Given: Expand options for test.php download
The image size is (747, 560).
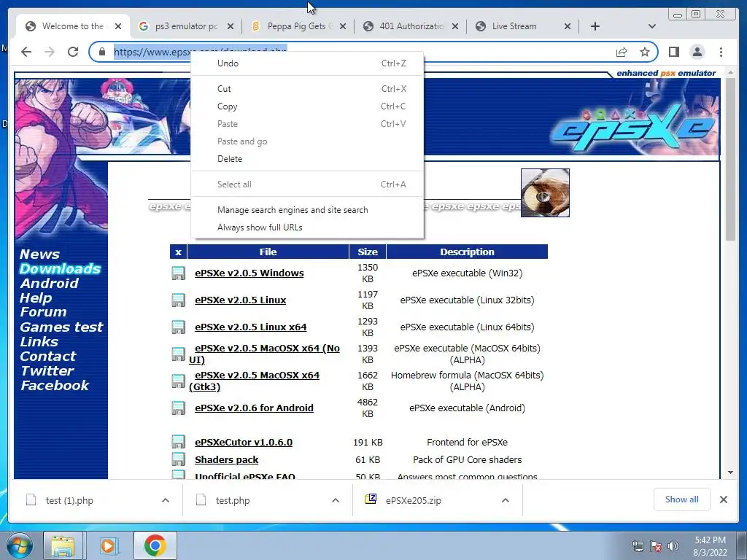Looking at the screenshot, I should point(336,500).
